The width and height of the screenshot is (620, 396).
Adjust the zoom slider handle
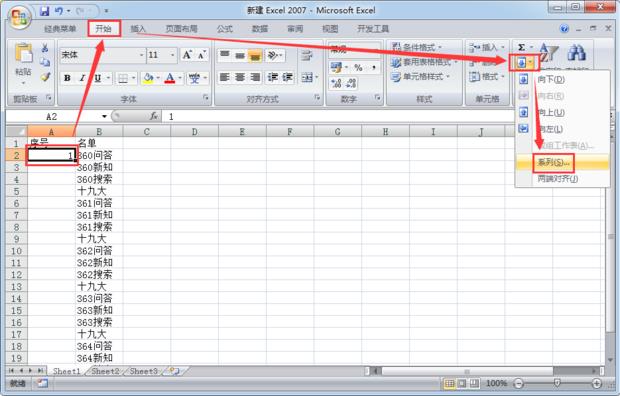click(x=557, y=383)
